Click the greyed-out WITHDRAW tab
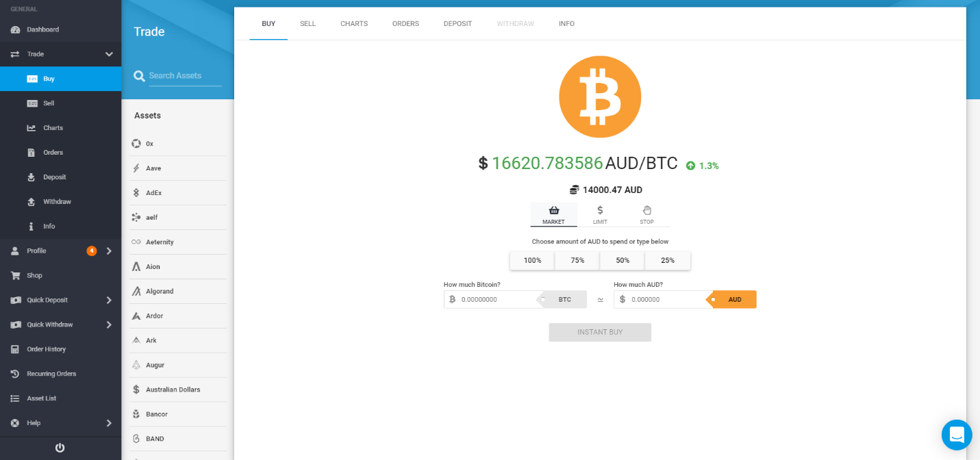Viewport: 980px width, 460px height. [x=516, y=24]
